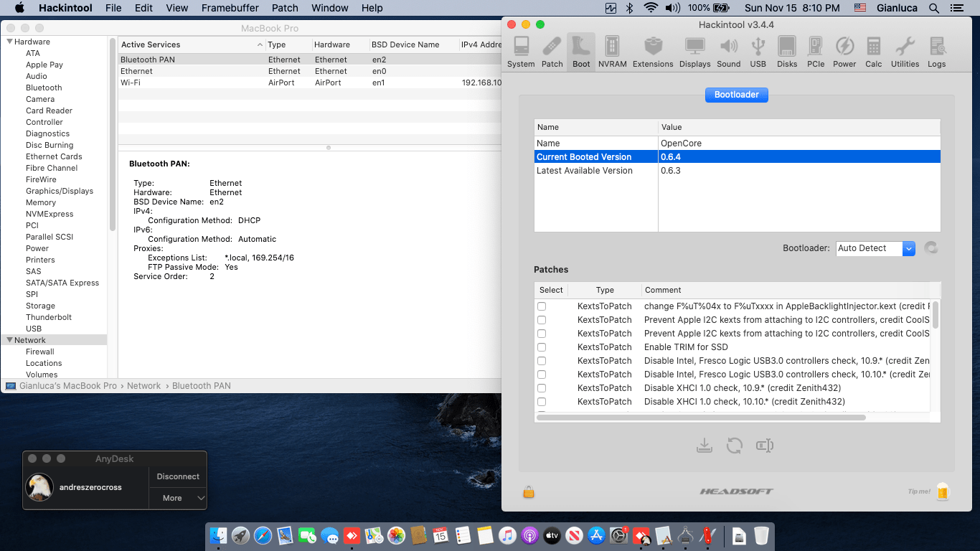The height and width of the screenshot is (551, 980).
Task: Click the Bootloader tab button
Action: tap(737, 95)
